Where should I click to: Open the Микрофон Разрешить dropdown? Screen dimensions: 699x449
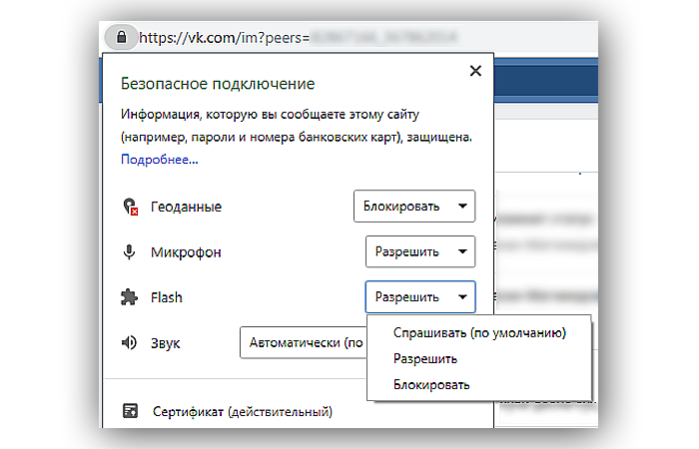(x=420, y=251)
